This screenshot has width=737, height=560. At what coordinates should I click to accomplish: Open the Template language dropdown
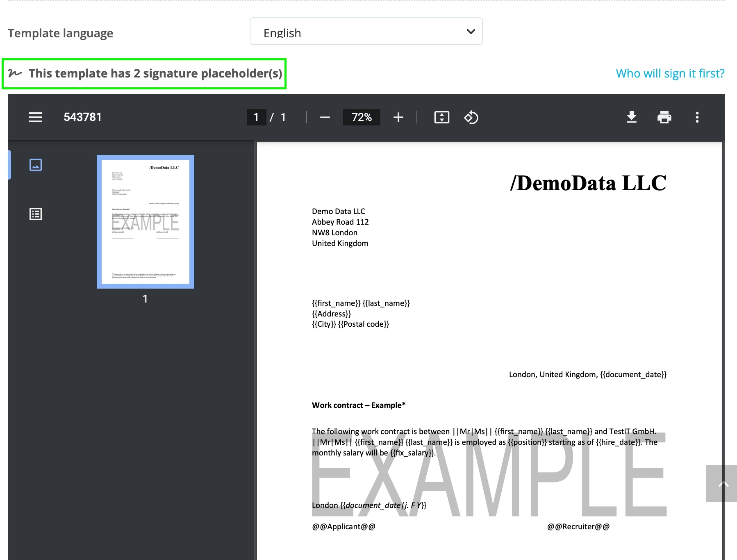click(366, 32)
